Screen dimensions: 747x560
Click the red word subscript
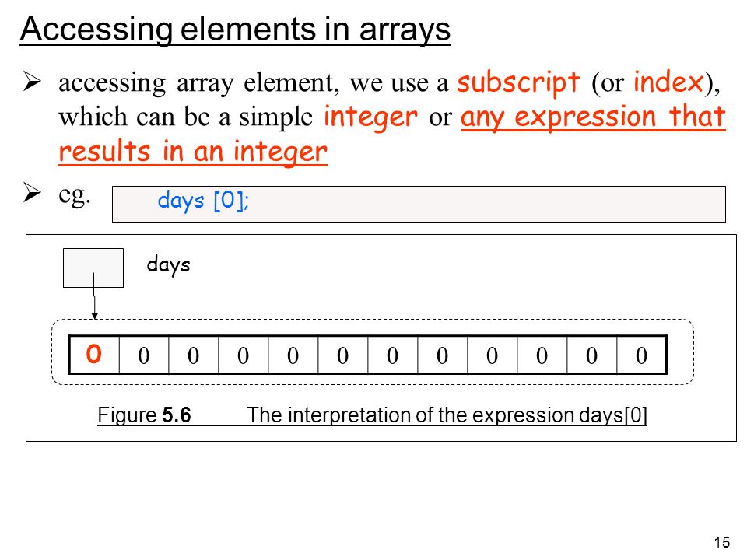click(518, 82)
